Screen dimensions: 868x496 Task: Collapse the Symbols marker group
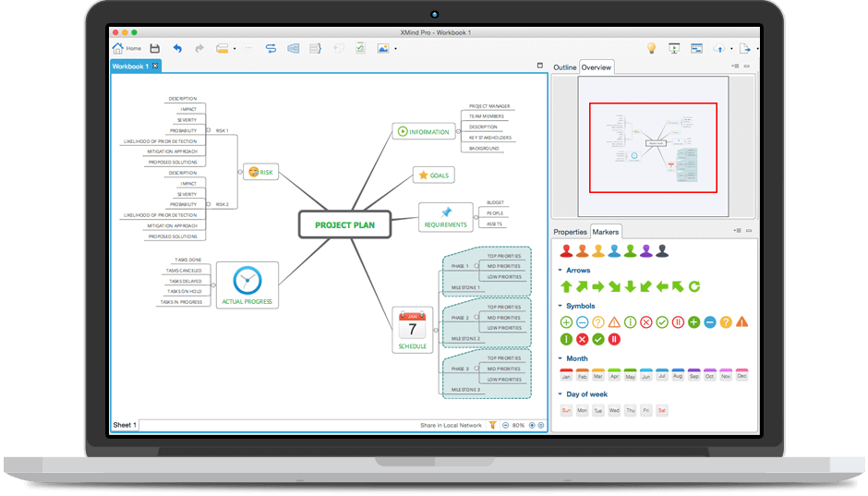[560, 306]
